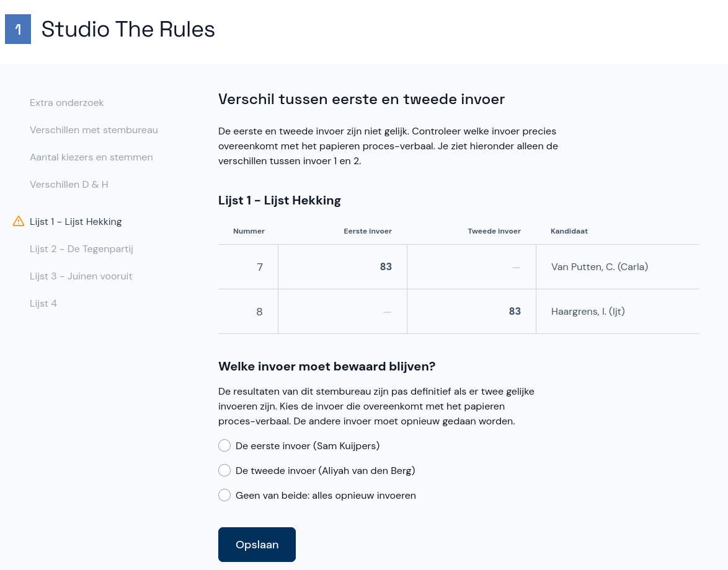
Task: Click tweede invoer value 83 for candidate 8
Action: tap(515, 312)
